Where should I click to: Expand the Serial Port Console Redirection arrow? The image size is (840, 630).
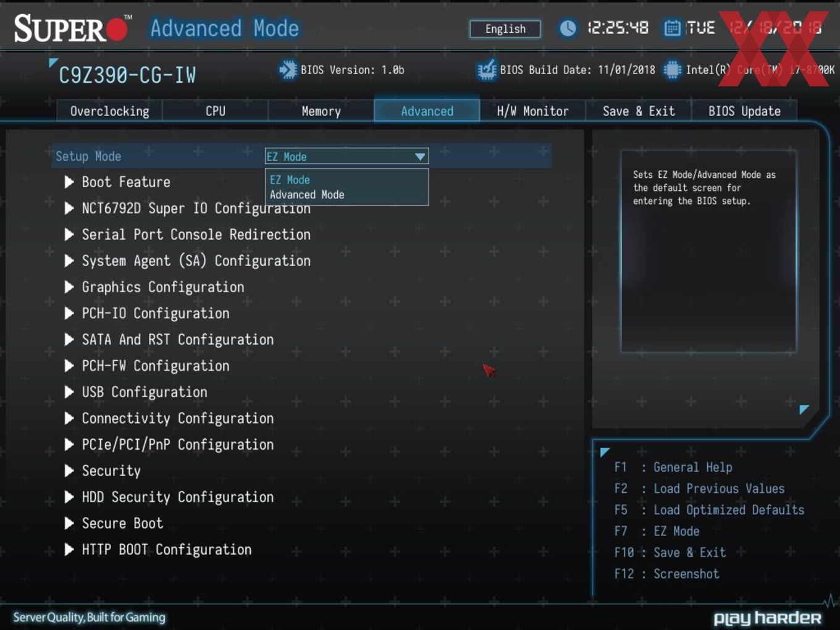coord(69,235)
